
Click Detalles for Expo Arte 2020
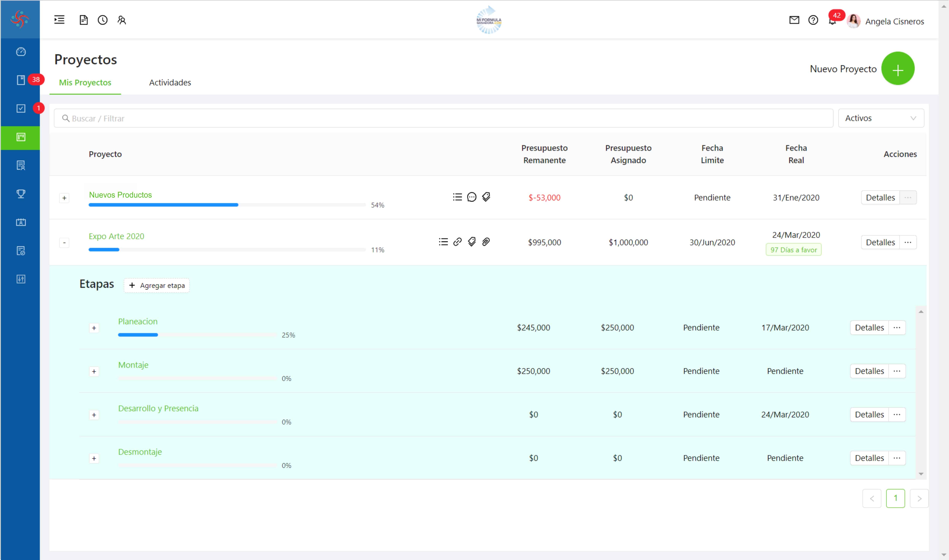tap(880, 242)
